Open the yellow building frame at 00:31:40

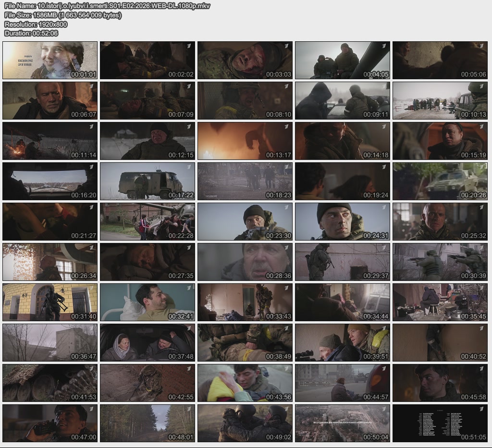point(50,302)
